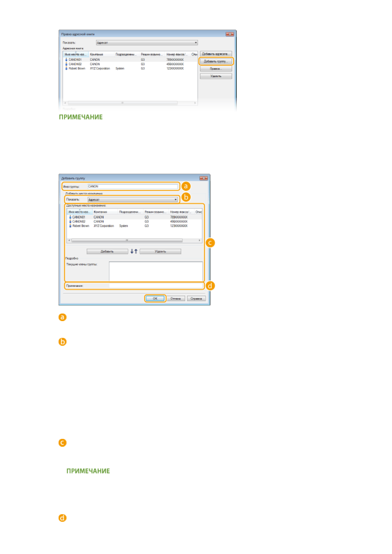Click the up/down arrows icon between buttons
This screenshot has width=392, height=554.
tap(134, 251)
